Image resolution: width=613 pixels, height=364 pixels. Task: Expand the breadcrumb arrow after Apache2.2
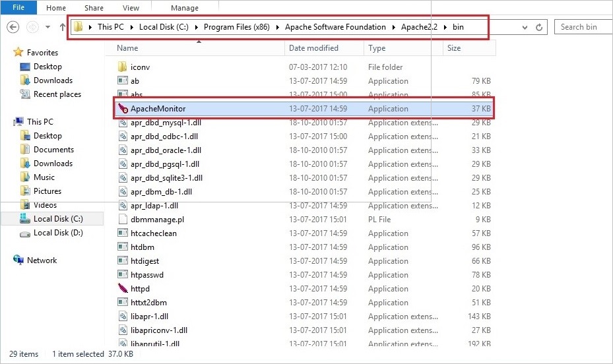[445, 27]
